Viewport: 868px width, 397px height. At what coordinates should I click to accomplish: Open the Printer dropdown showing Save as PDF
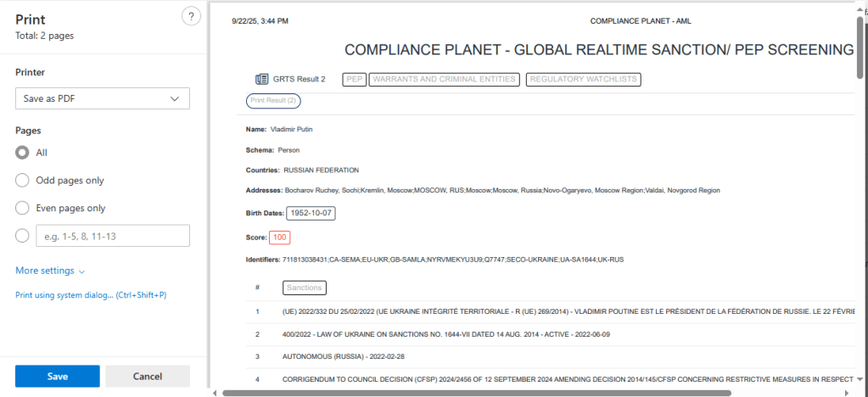pos(102,98)
